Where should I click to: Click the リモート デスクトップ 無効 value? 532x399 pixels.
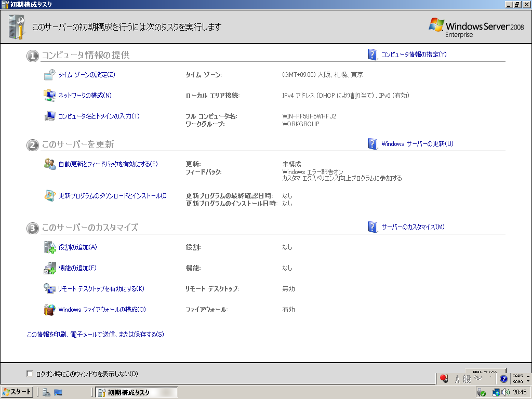[x=288, y=289]
